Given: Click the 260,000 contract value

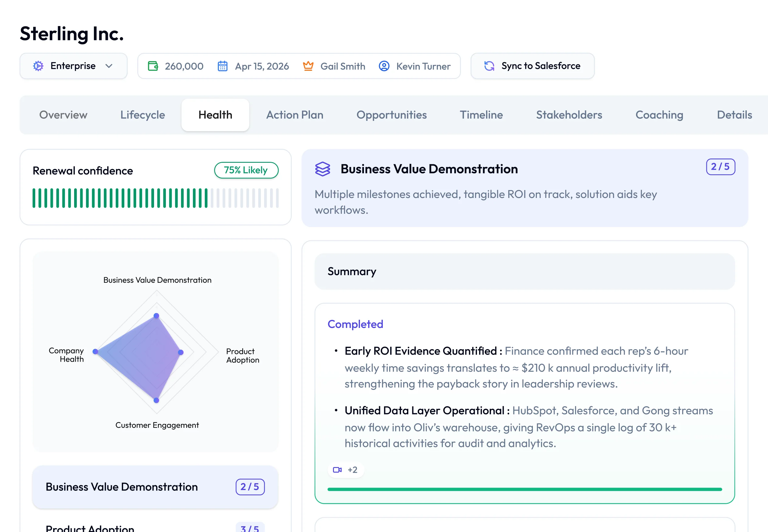Looking at the screenshot, I should click(184, 66).
